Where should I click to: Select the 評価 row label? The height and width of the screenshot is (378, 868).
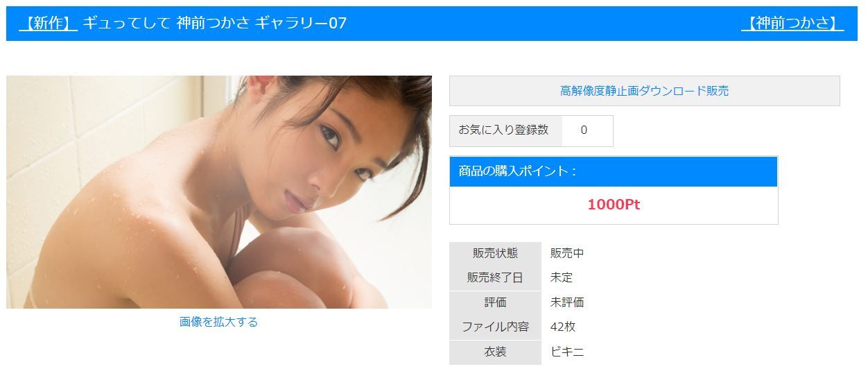[495, 302]
